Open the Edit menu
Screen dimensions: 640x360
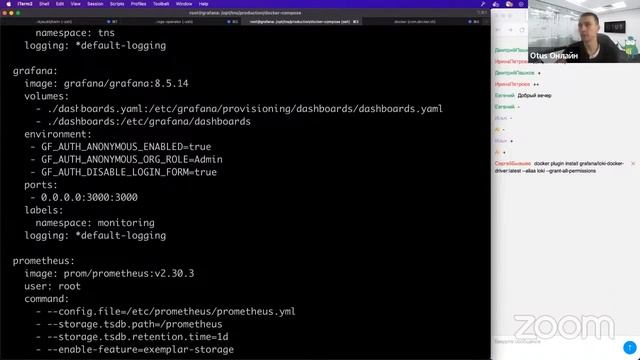pyautogui.click(x=60, y=4)
